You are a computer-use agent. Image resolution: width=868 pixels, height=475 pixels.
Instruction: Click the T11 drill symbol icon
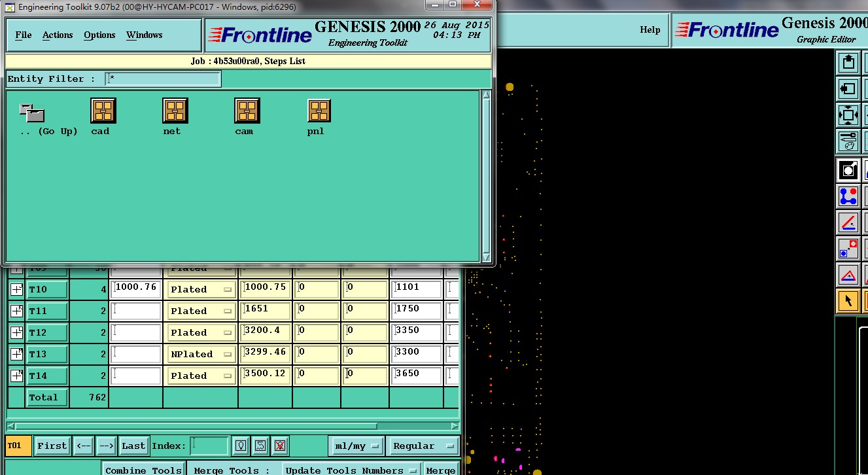click(x=16, y=311)
